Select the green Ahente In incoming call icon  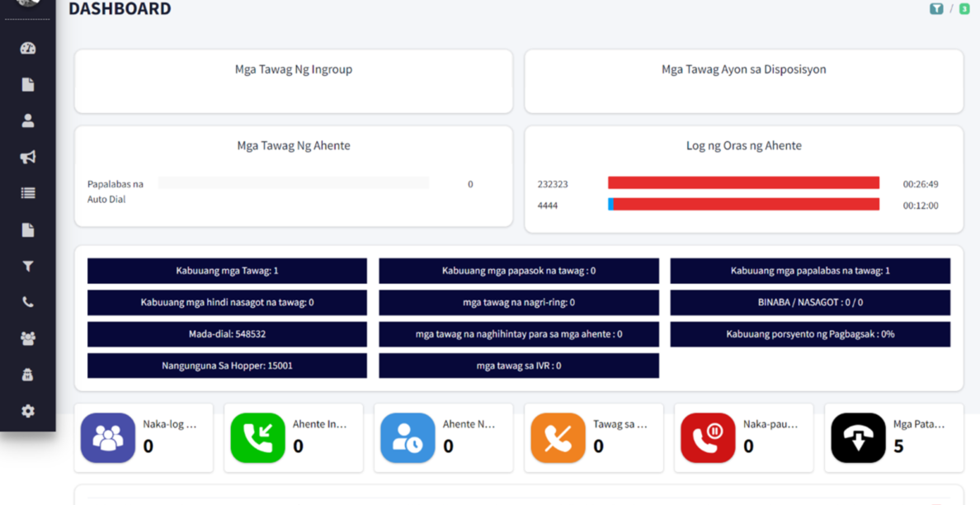(258, 438)
